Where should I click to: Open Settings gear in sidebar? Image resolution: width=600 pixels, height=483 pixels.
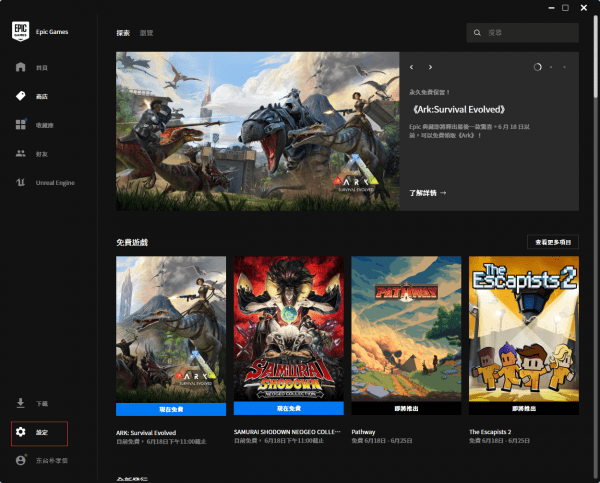pyautogui.click(x=21, y=432)
